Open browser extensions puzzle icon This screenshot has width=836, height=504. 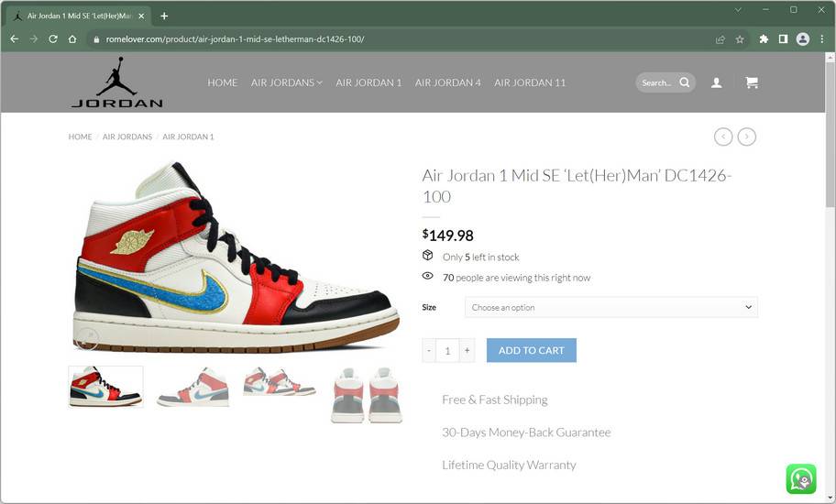(x=764, y=38)
